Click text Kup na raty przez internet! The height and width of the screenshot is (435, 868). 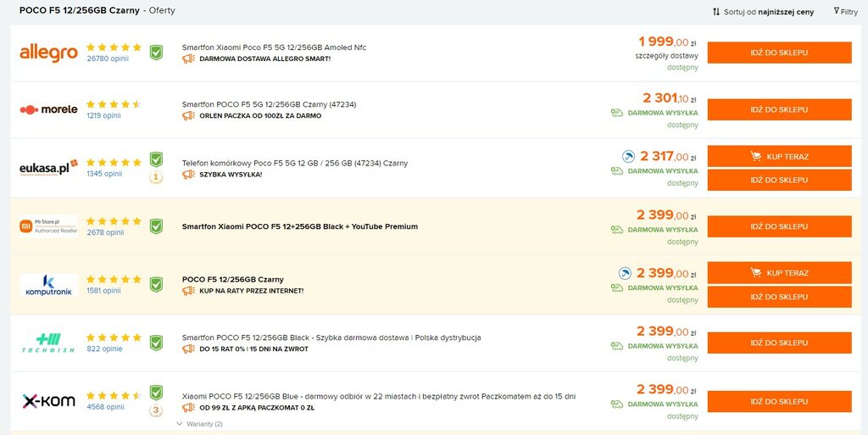pos(252,291)
